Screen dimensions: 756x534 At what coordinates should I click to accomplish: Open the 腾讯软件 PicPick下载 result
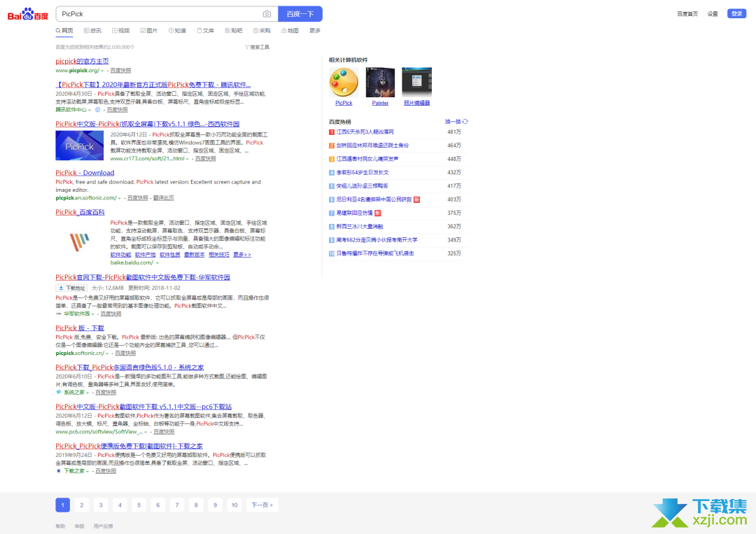(153, 85)
